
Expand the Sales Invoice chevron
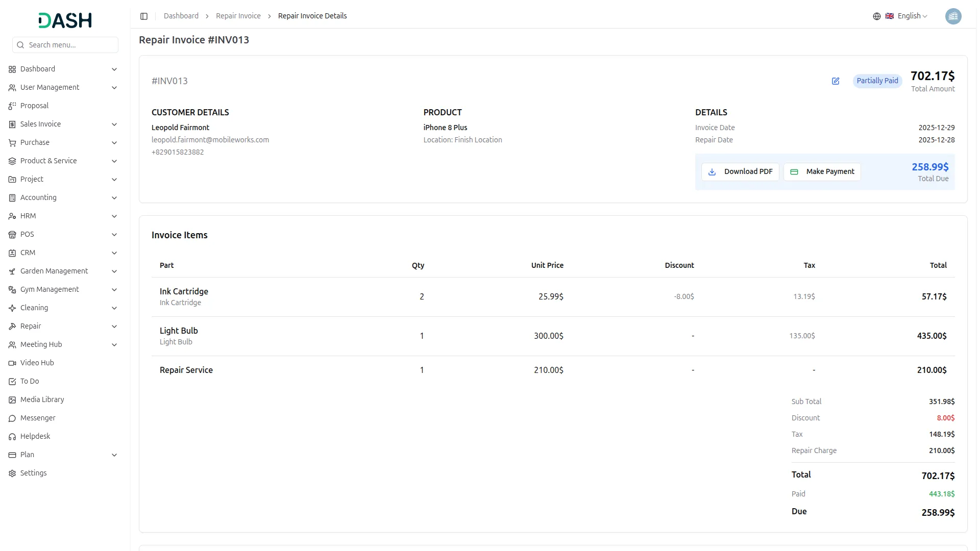click(x=114, y=124)
